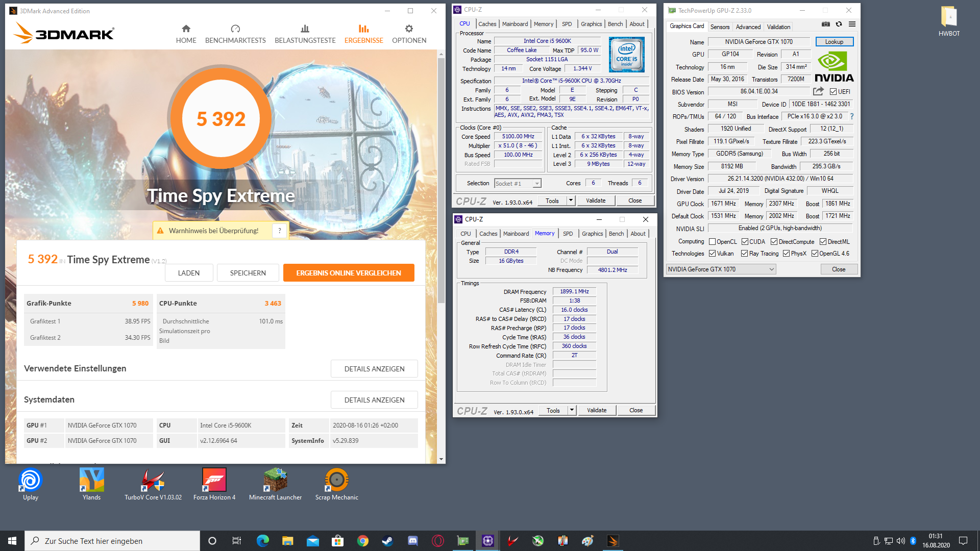This screenshot has width=980, height=551.
Task: Toggle OpenCL checkbox in GPU-Z
Action: [712, 242]
